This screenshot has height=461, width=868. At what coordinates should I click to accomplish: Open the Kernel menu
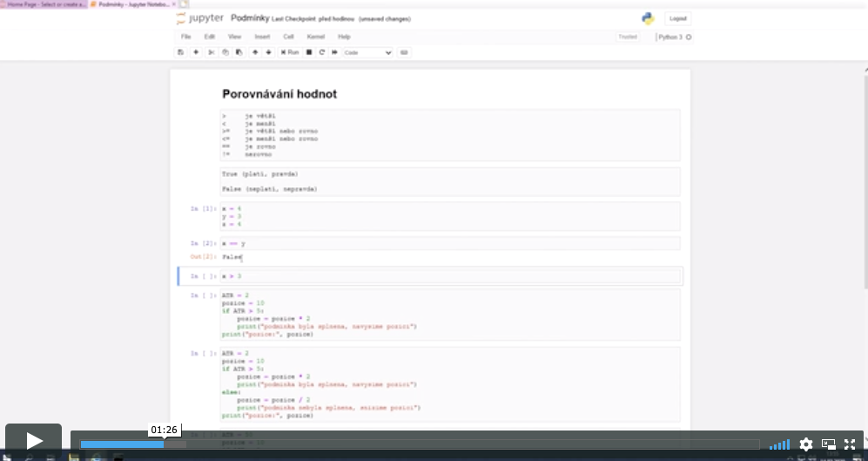tap(315, 37)
